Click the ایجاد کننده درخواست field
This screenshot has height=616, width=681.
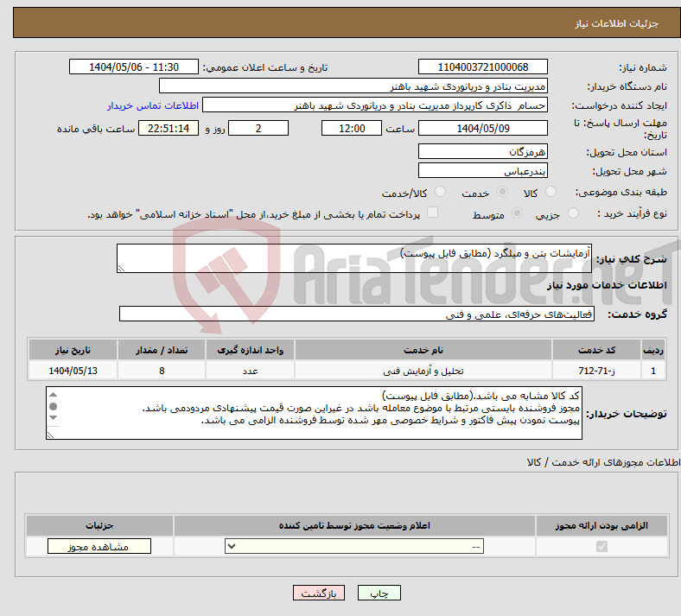click(375, 105)
